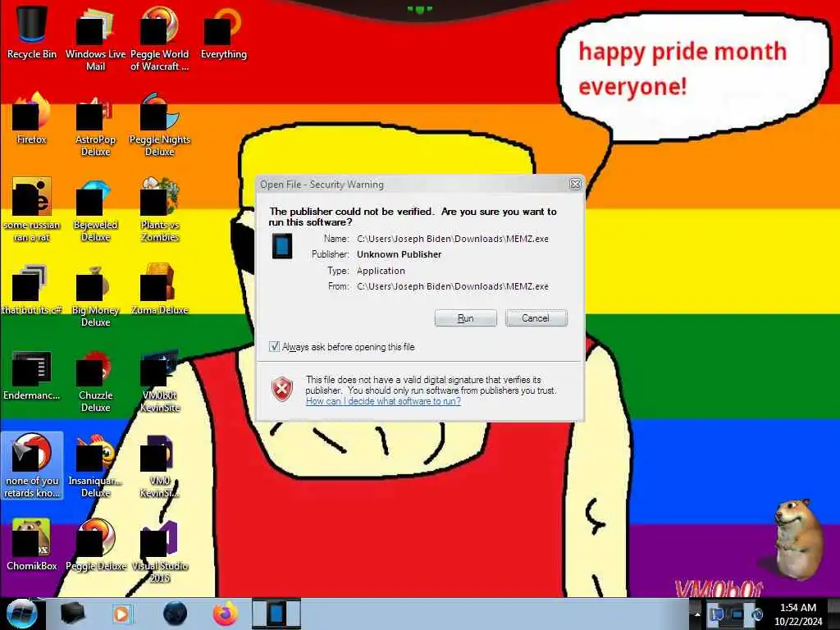Uncheck Always ask before opening this file
This screenshot has width=840, height=630.
tap(274, 347)
